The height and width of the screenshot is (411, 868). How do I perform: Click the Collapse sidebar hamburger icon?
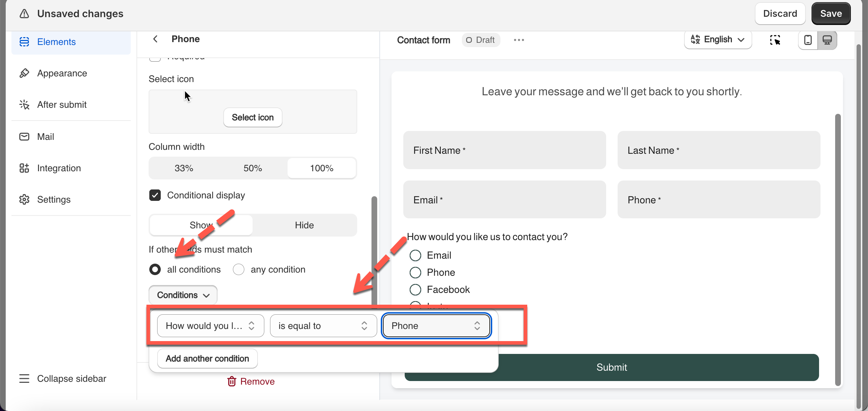pos(24,379)
